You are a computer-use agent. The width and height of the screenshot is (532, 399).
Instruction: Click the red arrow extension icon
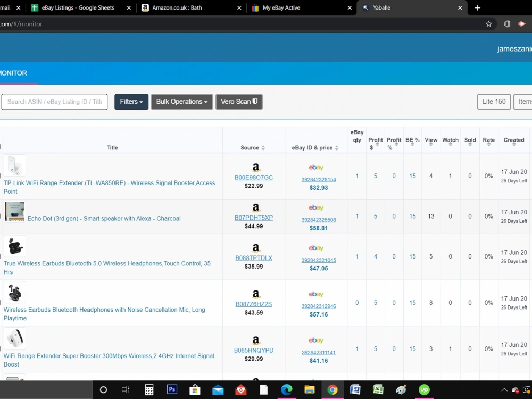522,24
